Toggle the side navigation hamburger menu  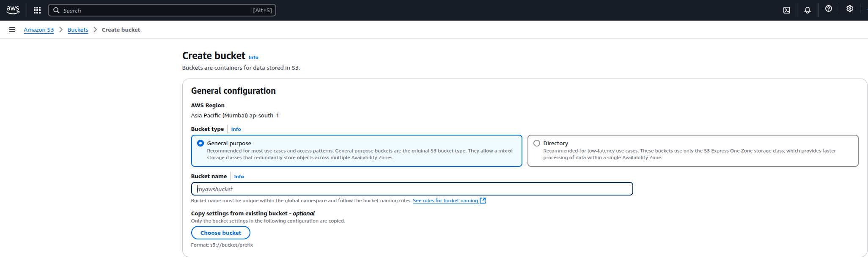(12, 30)
